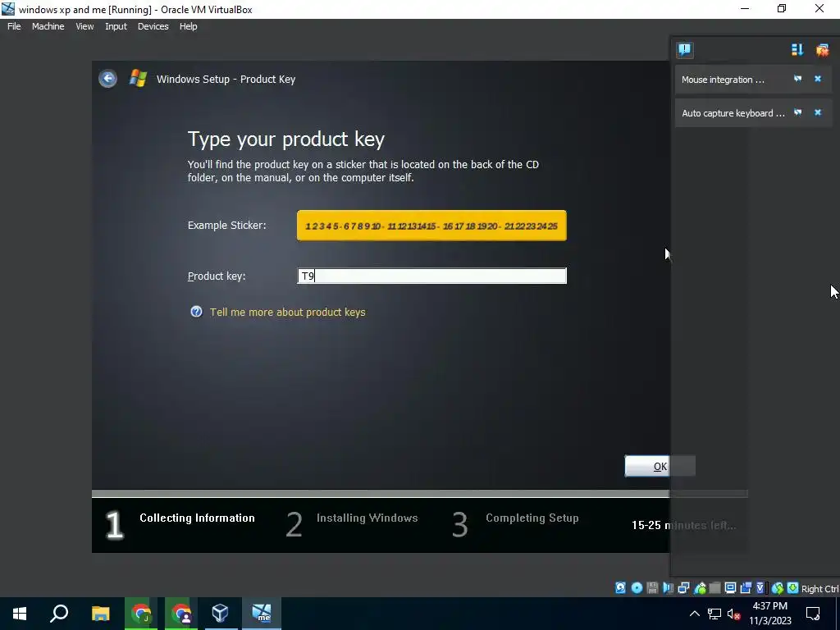Click the keyboard capture green arrow icon
The width and height of the screenshot is (840, 630).
(x=793, y=587)
